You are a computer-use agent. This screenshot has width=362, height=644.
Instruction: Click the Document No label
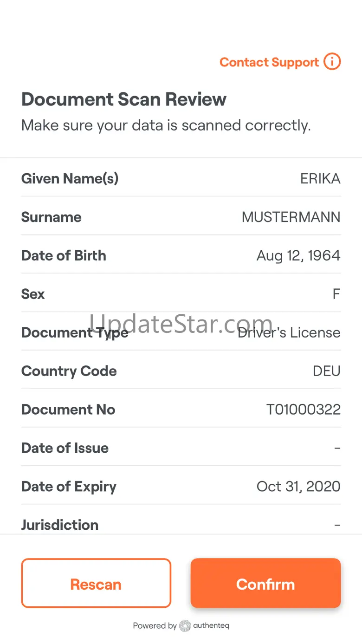[x=68, y=410]
